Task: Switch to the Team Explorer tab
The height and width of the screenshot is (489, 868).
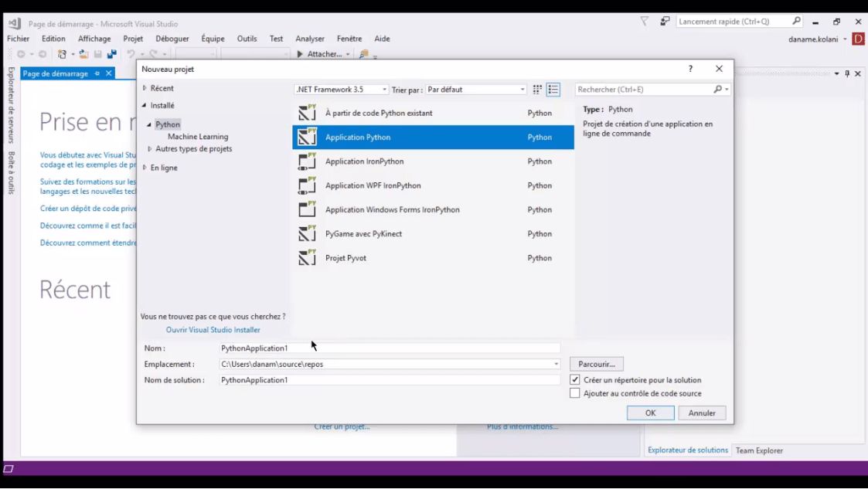Action: click(759, 451)
